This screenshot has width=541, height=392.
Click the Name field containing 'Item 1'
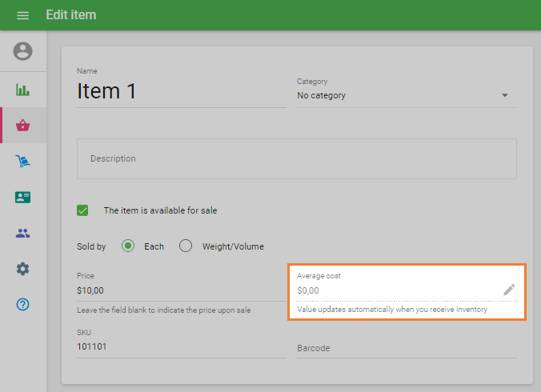180,92
